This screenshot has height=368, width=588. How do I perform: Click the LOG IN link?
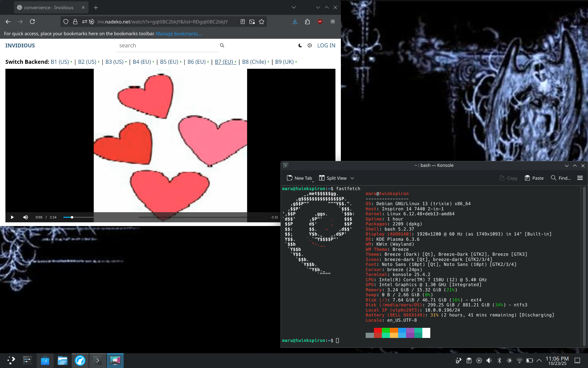coord(326,45)
